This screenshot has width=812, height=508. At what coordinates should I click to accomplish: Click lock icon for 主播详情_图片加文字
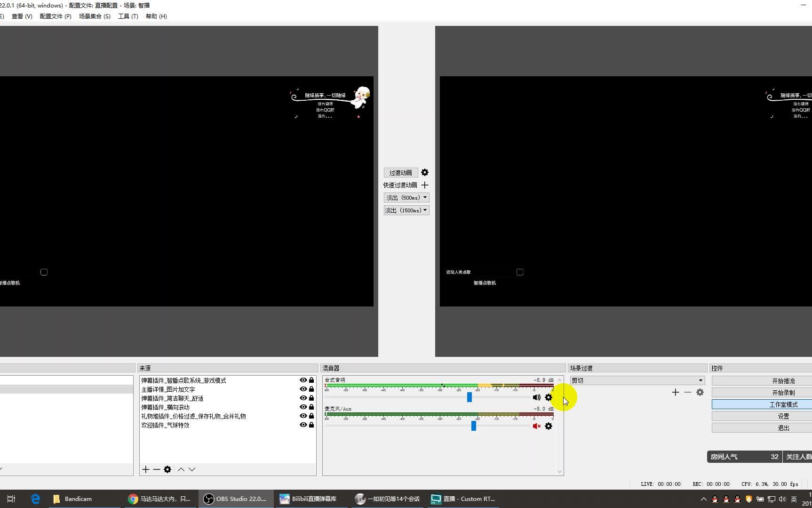click(x=311, y=389)
